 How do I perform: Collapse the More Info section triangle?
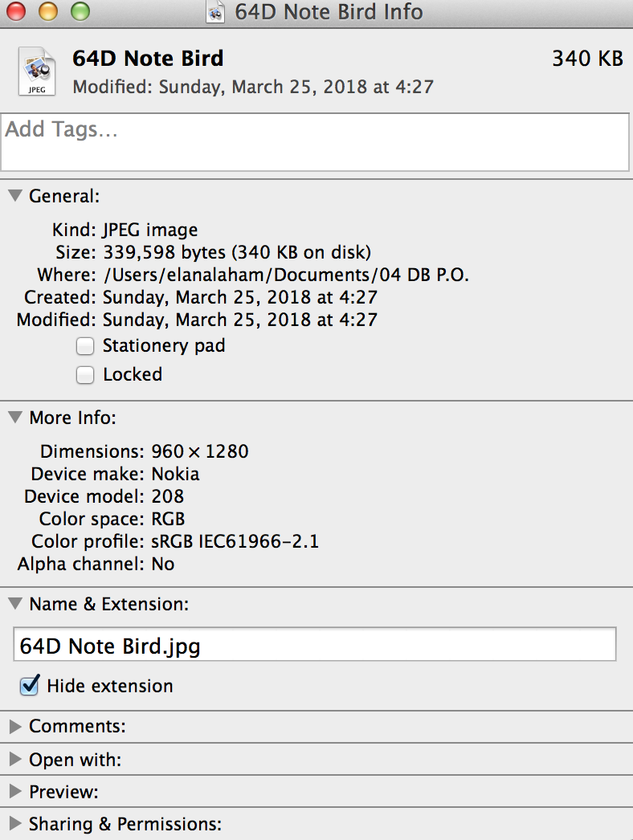click(x=15, y=417)
